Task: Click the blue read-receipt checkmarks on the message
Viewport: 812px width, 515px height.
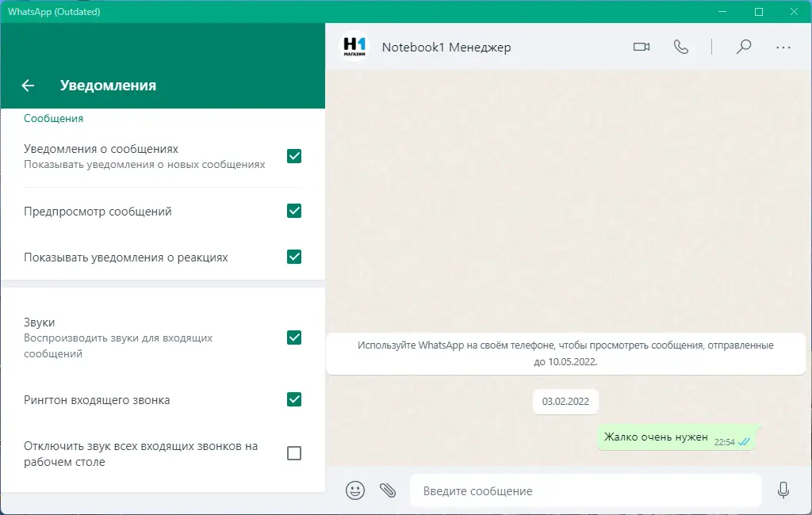Action: tap(744, 442)
